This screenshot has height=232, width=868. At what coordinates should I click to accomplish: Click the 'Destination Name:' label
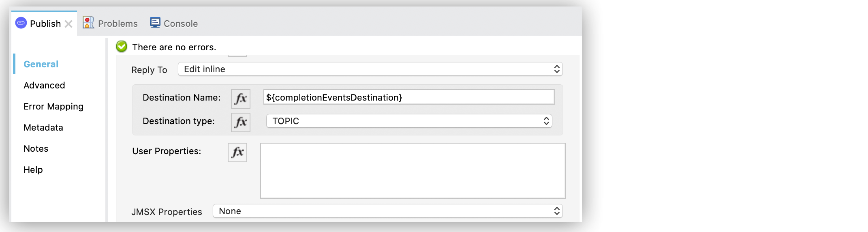[x=182, y=97]
